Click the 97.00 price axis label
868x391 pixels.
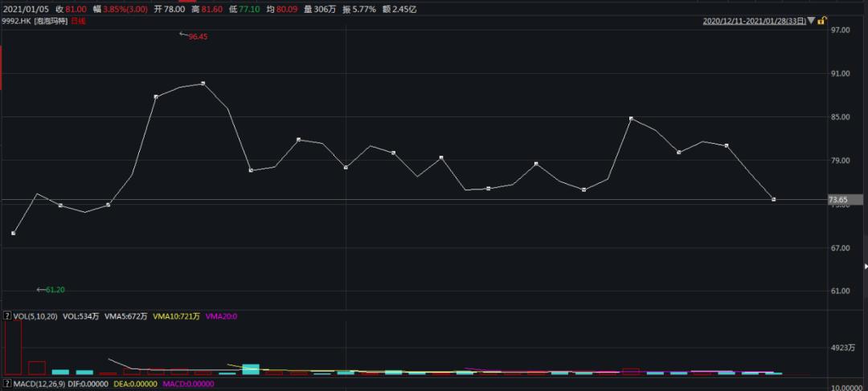[840, 30]
